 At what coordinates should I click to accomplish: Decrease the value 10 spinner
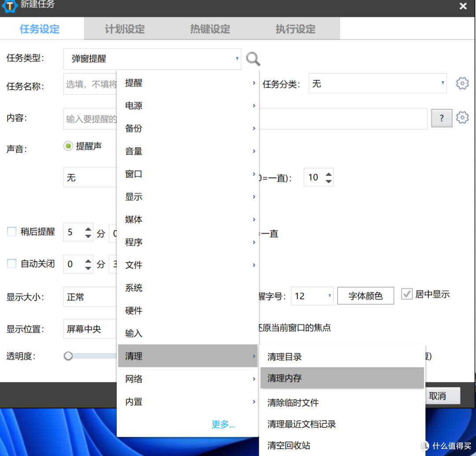tap(328, 181)
